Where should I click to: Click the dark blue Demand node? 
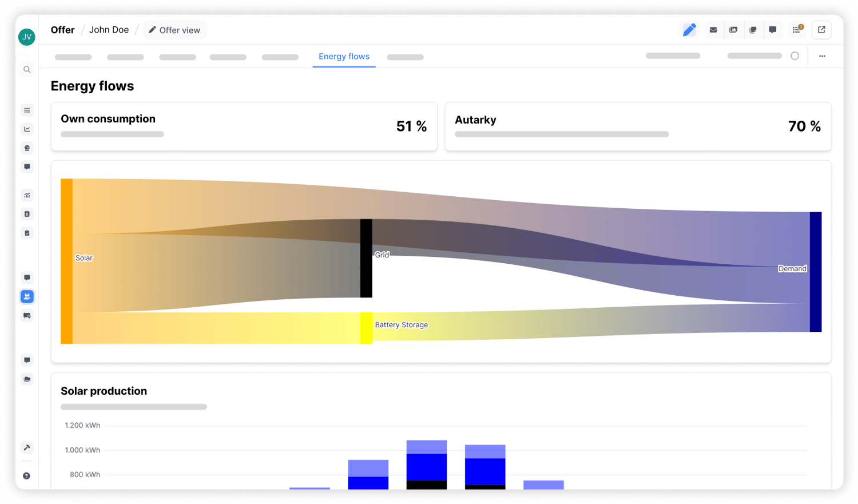tap(816, 272)
